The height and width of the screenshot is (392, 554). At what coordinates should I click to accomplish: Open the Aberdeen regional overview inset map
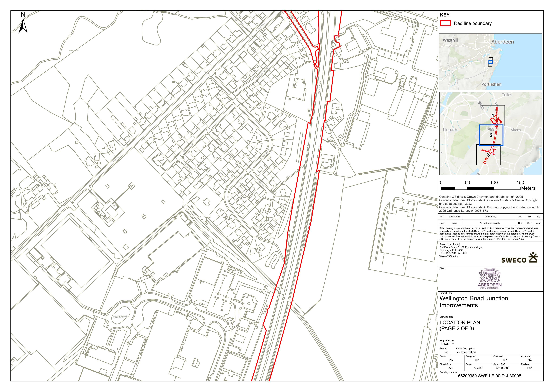491,62
